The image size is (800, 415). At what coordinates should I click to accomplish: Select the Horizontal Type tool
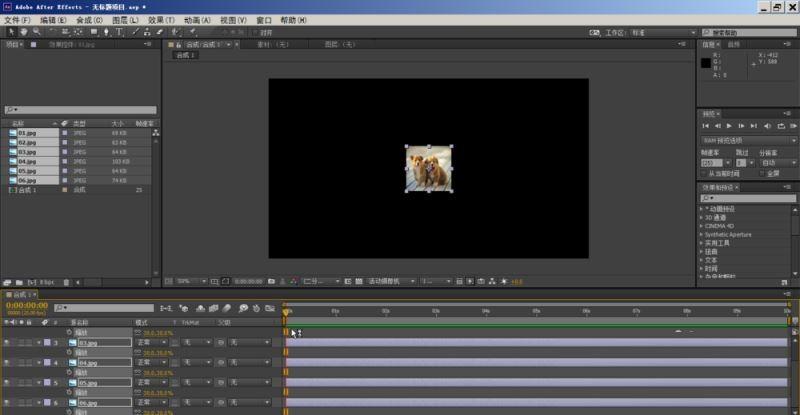[x=119, y=32]
